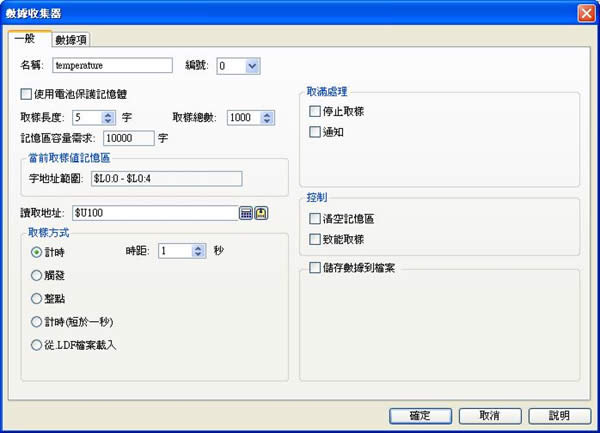Enable 使用電池保護記憶體 checkbox
The width and height of the screenshot is (600, 433).
coord(26,94)
